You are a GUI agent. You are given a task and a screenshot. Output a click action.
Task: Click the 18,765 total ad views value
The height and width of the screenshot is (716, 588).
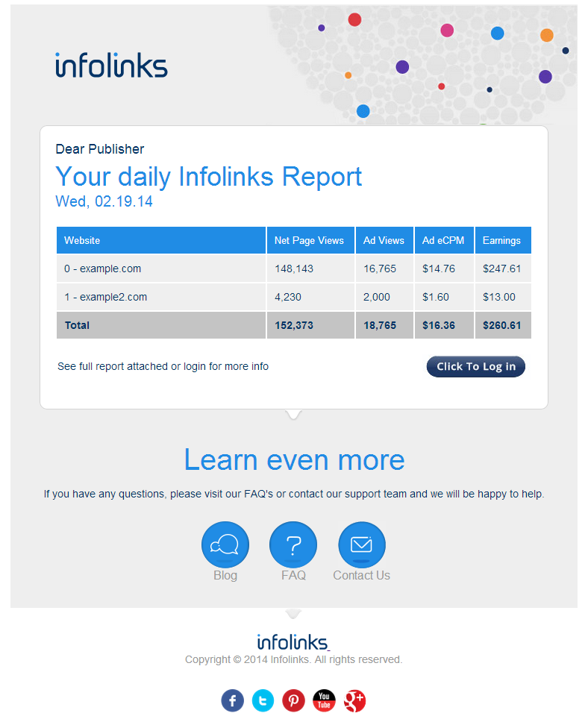point(380,325)
